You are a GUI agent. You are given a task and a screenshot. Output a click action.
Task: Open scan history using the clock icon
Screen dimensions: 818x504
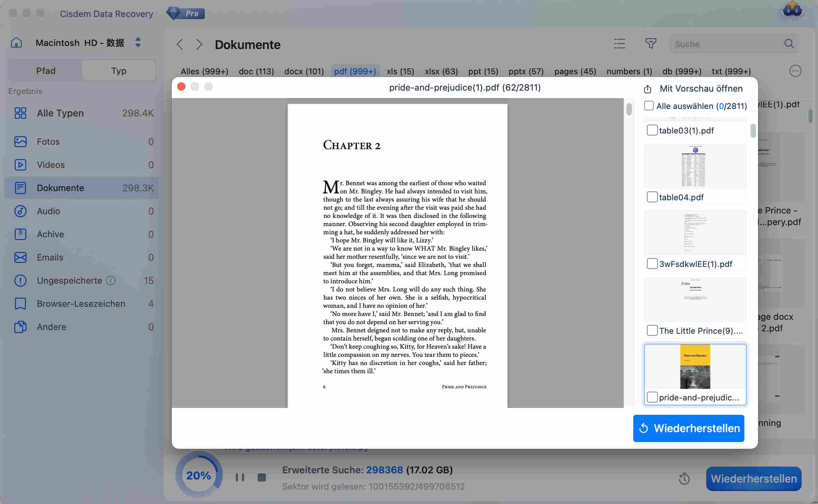[x=684, y=479]
